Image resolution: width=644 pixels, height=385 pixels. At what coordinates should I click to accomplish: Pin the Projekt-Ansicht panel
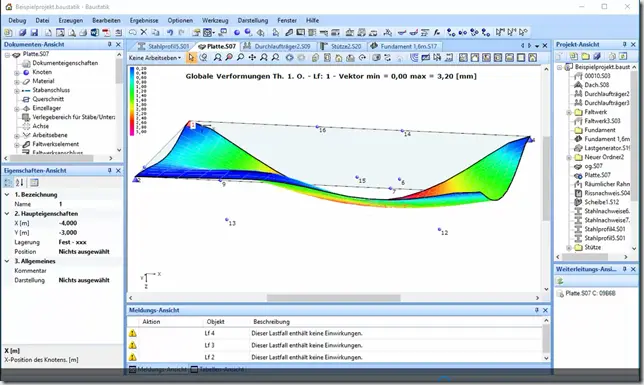coord(624,44)
